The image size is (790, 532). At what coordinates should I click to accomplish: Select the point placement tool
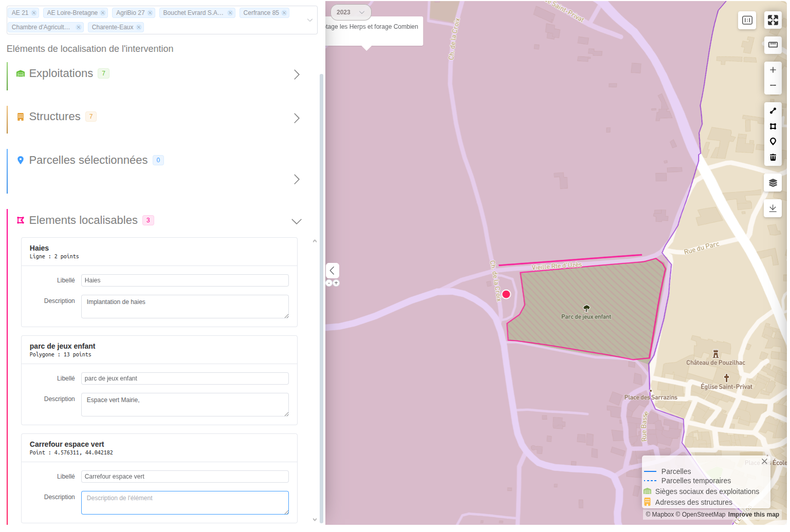(x=773, y=142)
